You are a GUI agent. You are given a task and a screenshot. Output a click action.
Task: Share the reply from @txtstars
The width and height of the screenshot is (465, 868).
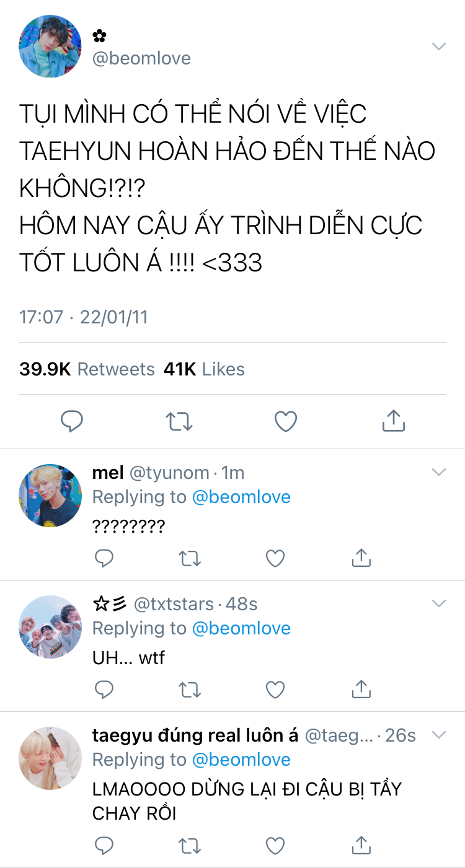point(361,689)
